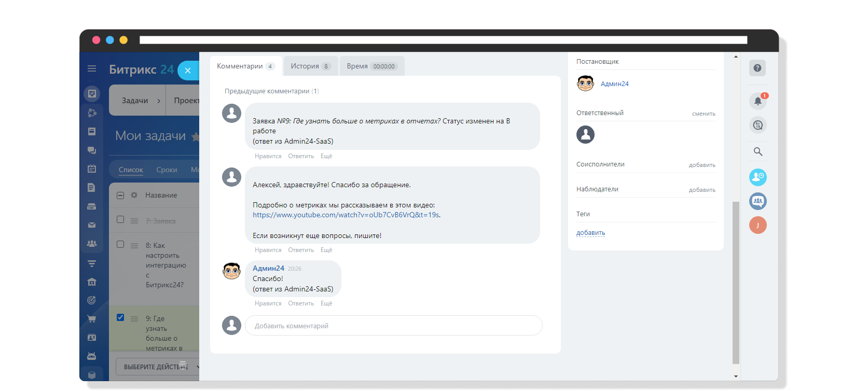Check the checkbox for task 8
868x391 pixels.
(120, 244)
